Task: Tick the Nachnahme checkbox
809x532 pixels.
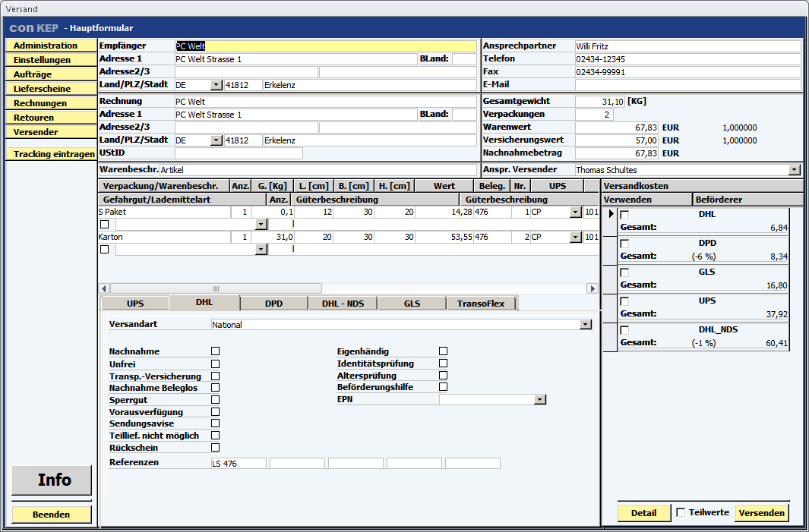Action: pos(215,351)
